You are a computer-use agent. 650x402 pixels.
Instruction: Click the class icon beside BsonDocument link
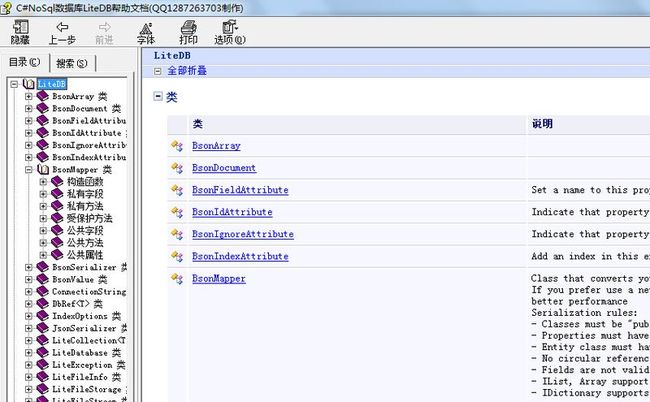[x=177, y=168]
